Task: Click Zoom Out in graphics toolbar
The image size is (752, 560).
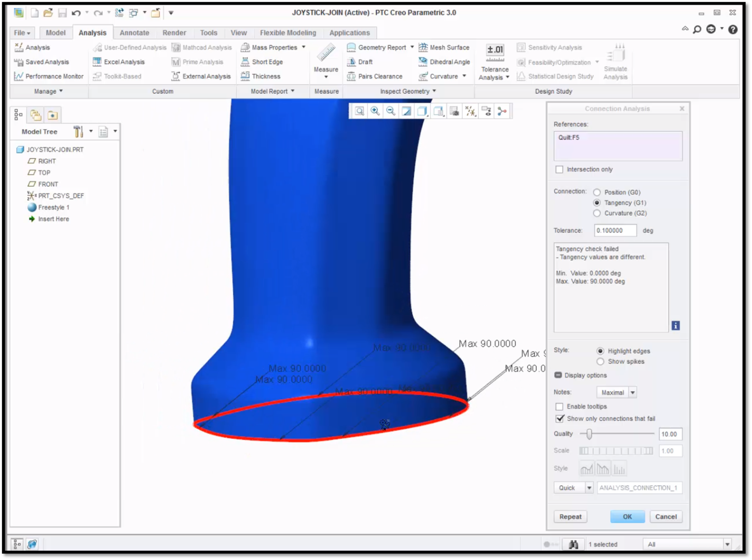Action: coord(391,111)
